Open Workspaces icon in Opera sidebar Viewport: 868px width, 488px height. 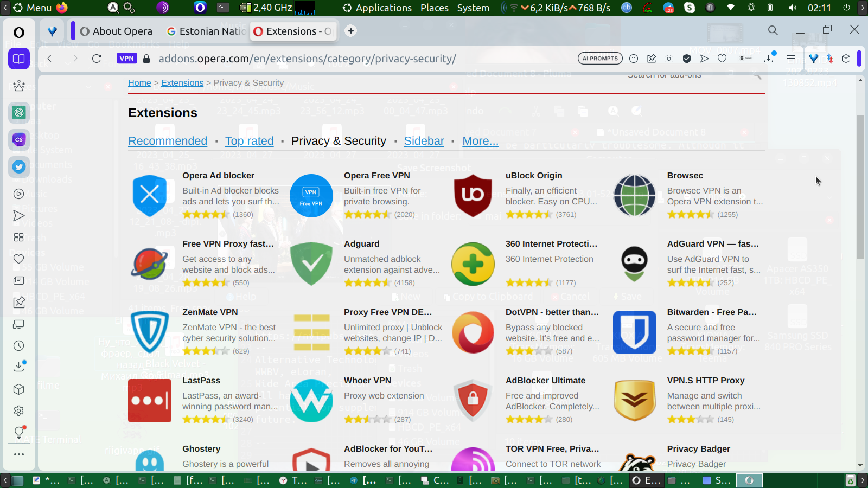[19, 59]
